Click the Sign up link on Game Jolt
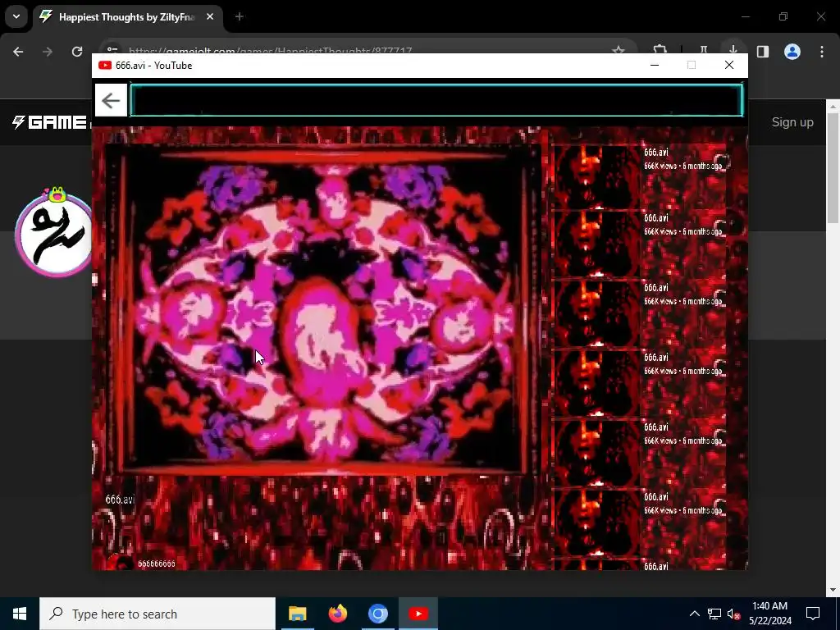This screenshot has width=840, height=630. [x=792, y=122]
